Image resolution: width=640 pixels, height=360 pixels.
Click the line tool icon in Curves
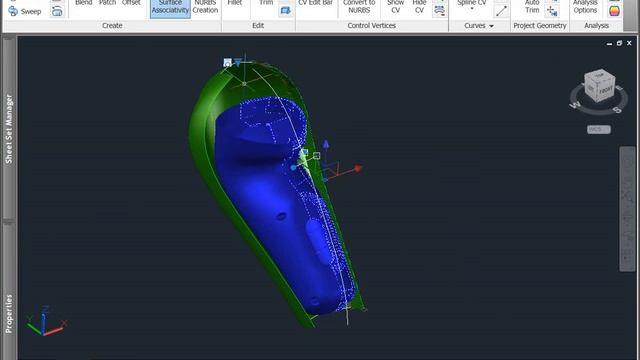(501, 11)
